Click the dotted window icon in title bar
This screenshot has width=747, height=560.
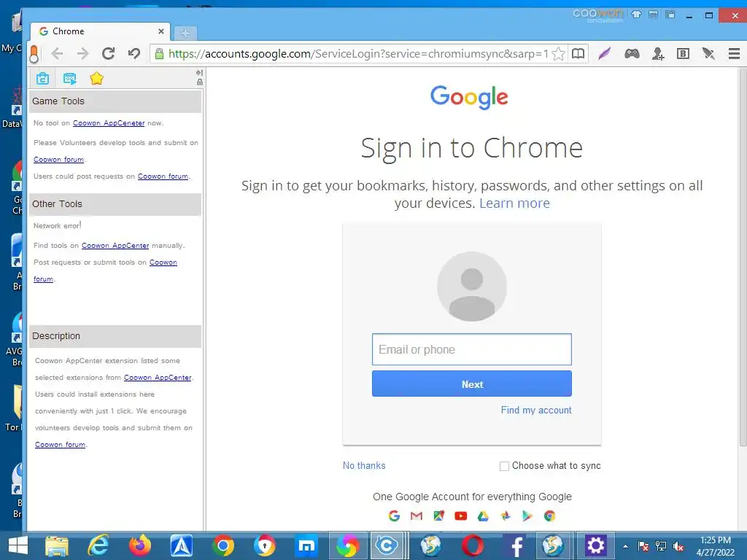(653, 15)
